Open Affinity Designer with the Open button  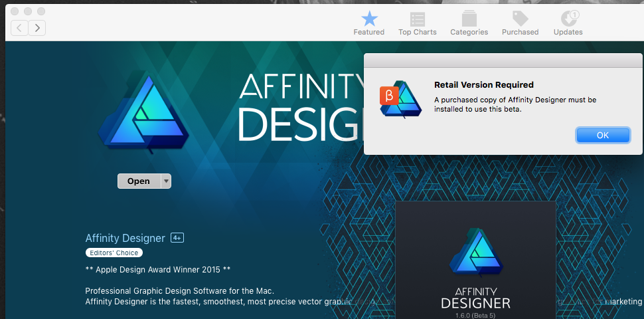[x=139, y=181]
